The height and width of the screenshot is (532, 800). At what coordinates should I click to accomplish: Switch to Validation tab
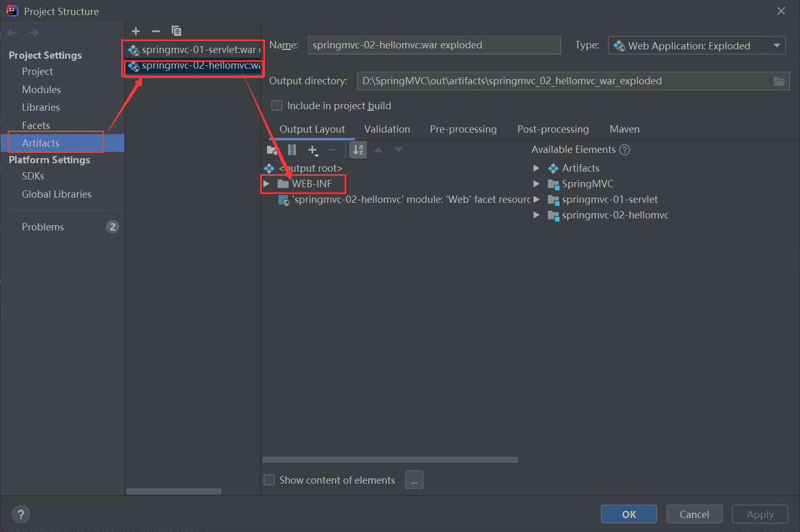click(x=387, y=129)
